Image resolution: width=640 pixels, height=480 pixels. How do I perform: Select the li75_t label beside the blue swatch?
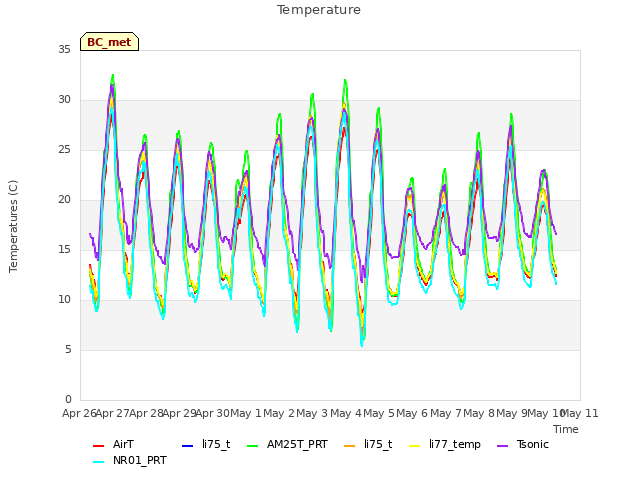(x=216, y=444)
